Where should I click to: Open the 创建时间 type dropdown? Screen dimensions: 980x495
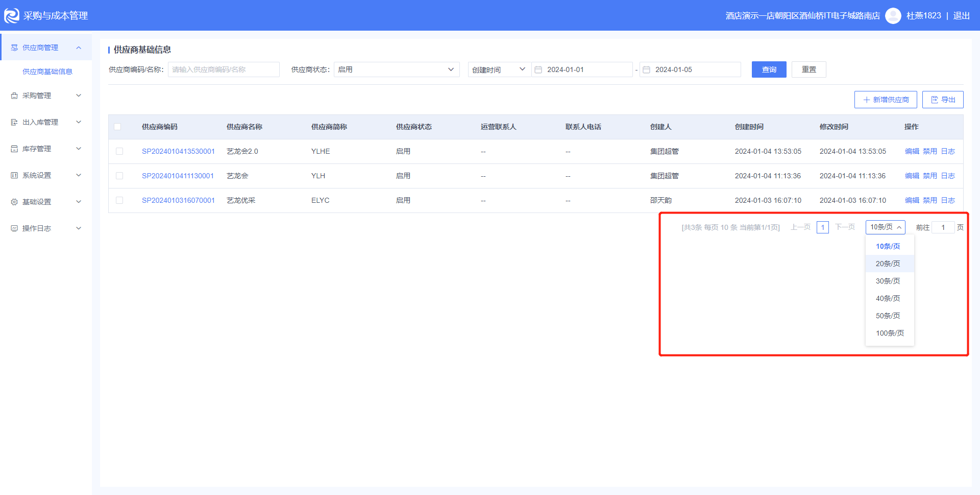pyautogui.click(x=499, y=69)
